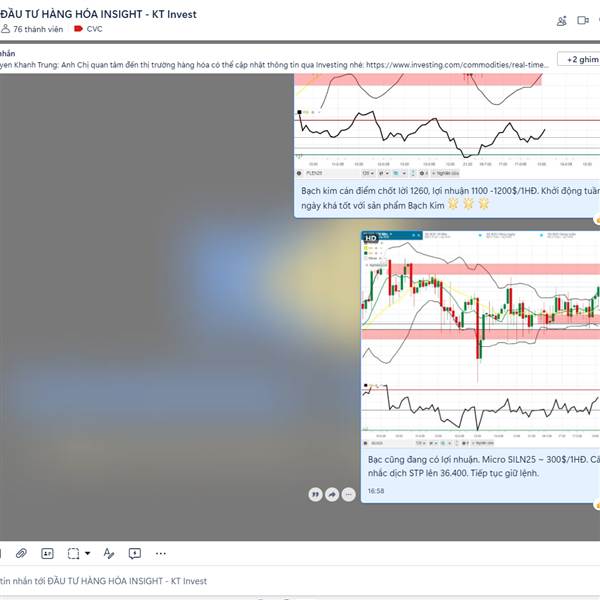Viewport: 600px width, 600px height.
Task: Attach a file using the paperclip icon
Action: click(x=21, y=553)
